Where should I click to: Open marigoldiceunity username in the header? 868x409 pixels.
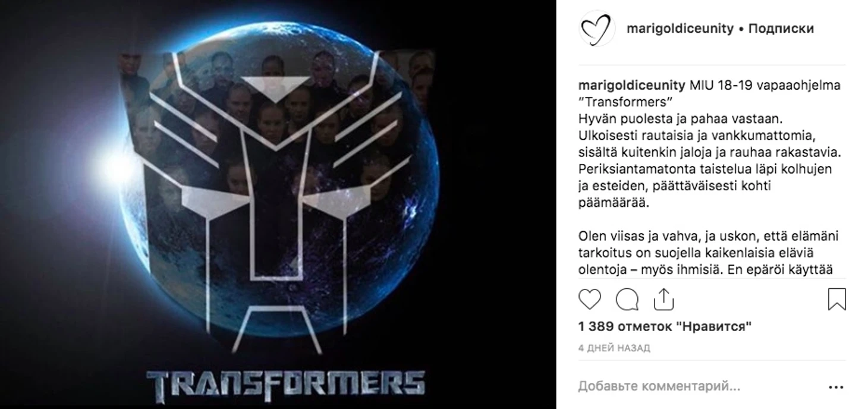tap(680, 29)
